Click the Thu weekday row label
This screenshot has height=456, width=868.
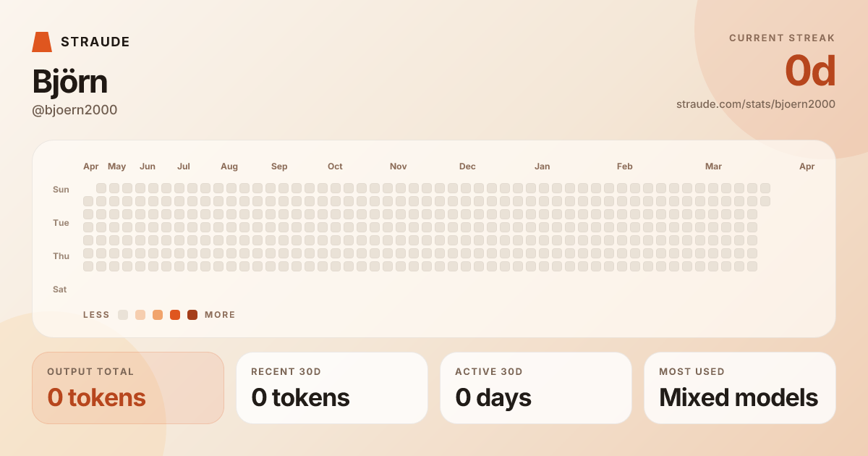point(61,256)
